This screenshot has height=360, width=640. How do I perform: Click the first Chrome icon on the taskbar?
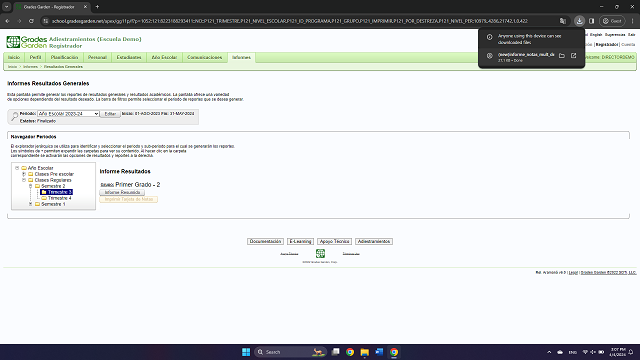pyautogui.click(x=350, y=352)
